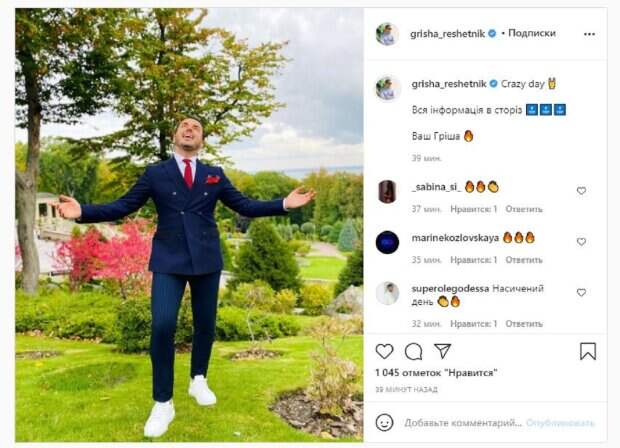
Task: Like _sabina_si_ comment heart
Action: coord(581,191)
